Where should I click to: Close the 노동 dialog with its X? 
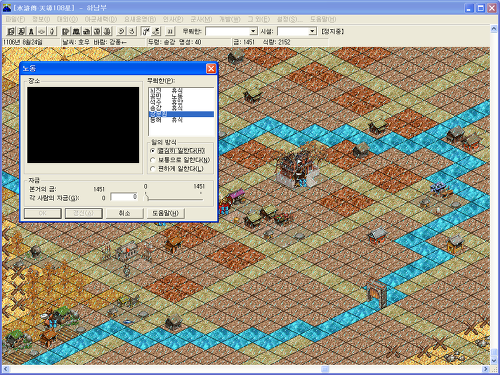211,69
